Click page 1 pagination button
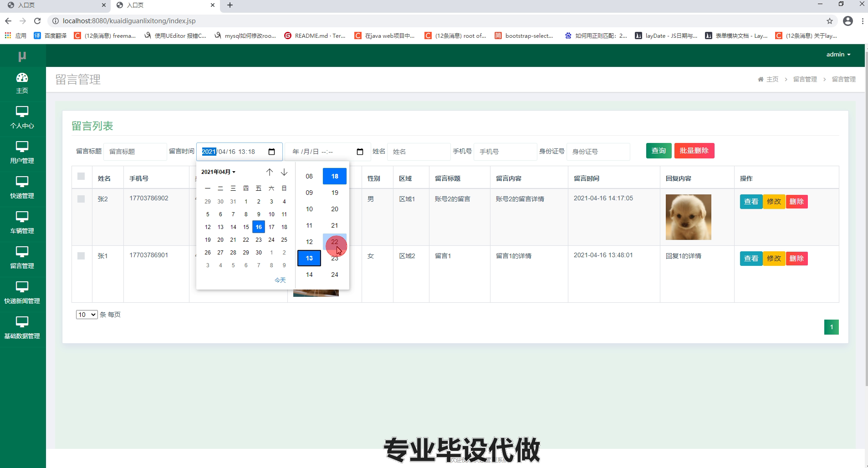 [831, 327]
